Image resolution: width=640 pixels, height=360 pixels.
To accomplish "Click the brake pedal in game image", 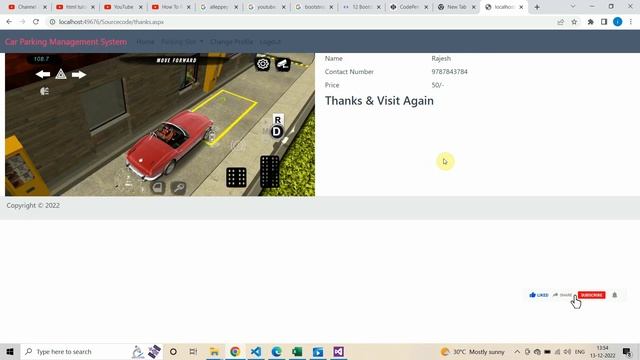I will [236, 178].
